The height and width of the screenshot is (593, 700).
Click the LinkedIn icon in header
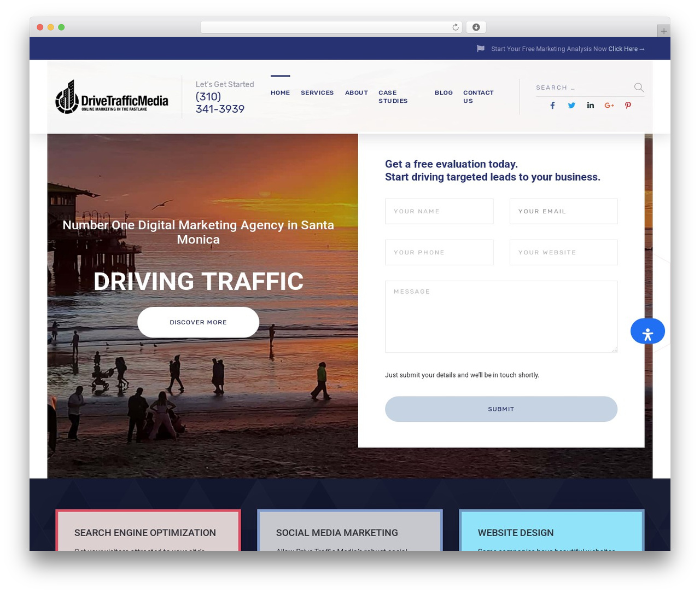tap(591, 106)
